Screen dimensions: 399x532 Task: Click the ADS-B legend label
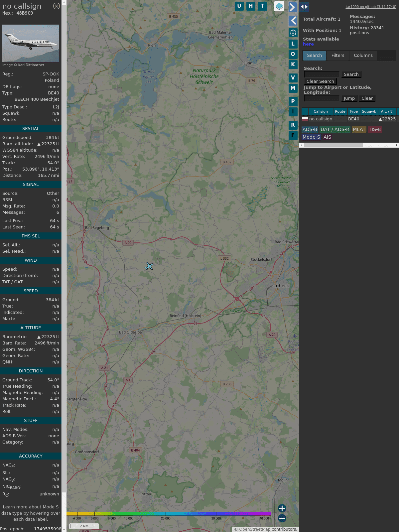[x=310, y=130]
